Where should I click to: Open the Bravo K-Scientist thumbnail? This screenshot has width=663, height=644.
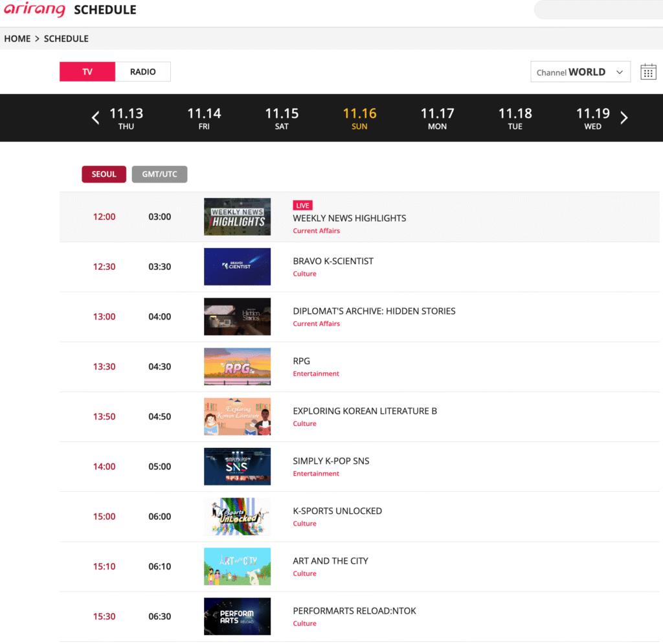click(x=237, y=267)
